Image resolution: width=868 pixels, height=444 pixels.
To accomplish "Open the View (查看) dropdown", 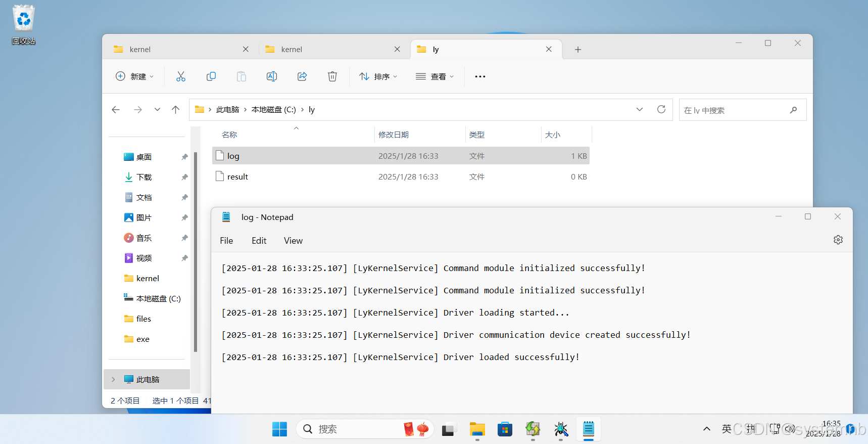I will 435,76.
